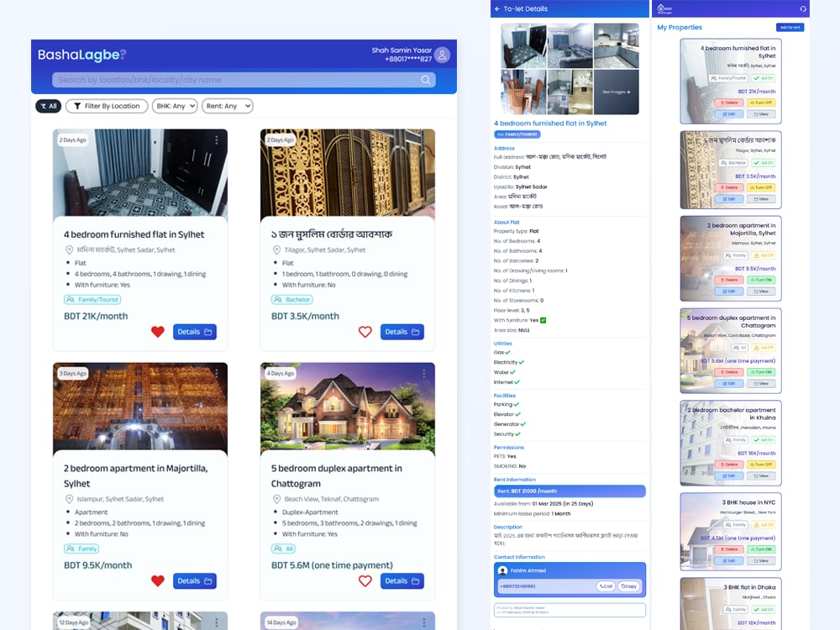Viewport: 840px width, 630px height.
Task: Turn OFF ad for BDT 3.5K/month property
Action: point(761,187)
